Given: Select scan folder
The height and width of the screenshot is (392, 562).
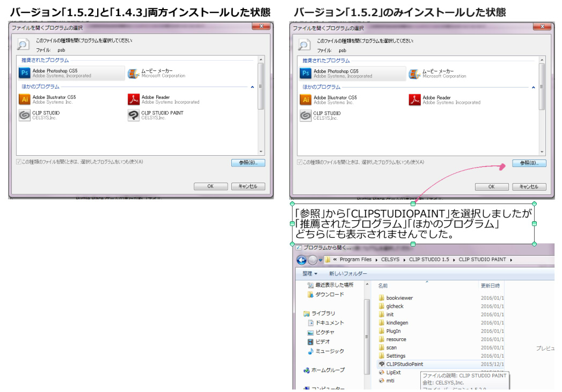Looking at the screenshot, I should coord(388,347).
